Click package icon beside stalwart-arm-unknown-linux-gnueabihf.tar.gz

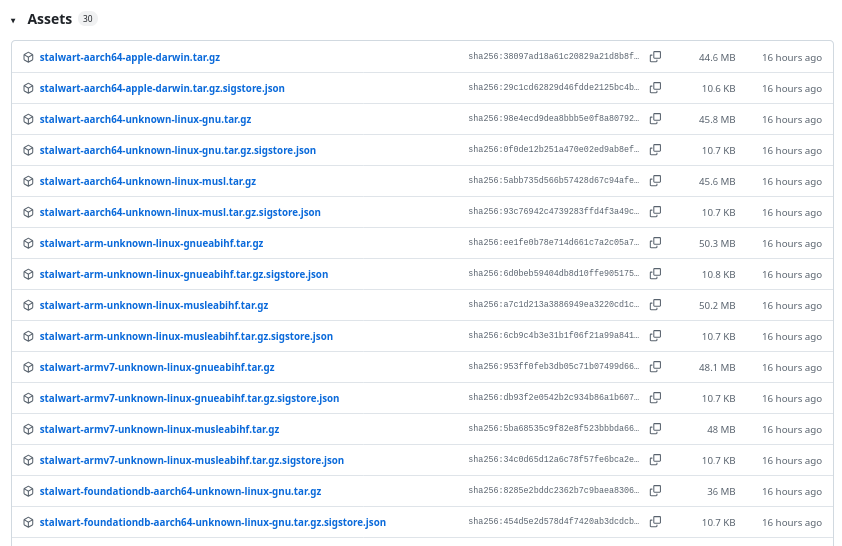click(x=28, y=243)
